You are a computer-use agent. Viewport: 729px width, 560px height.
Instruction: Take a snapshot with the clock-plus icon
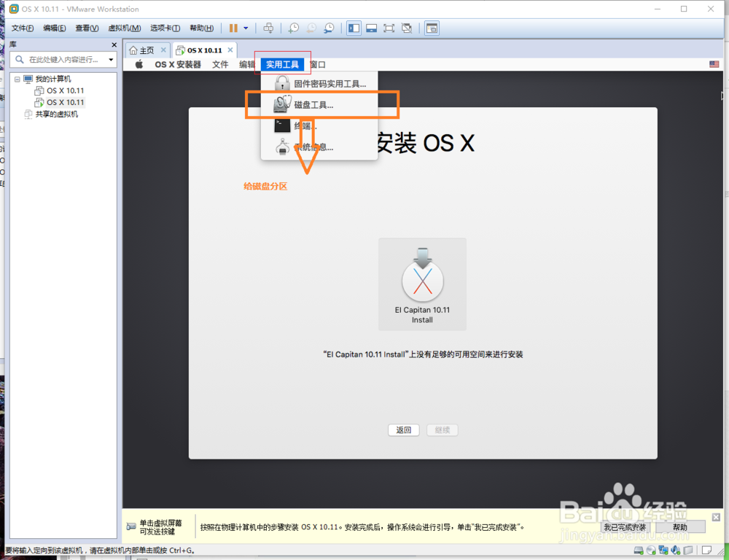point(293,28)
